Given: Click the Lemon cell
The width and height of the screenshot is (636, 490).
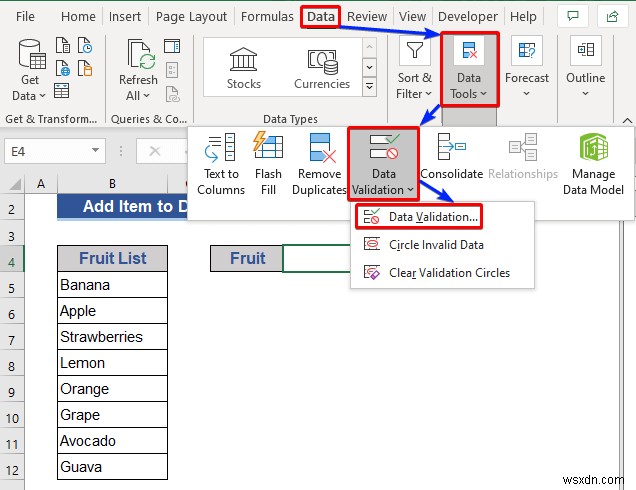Looking at the screenshot, I should (112, 363).
